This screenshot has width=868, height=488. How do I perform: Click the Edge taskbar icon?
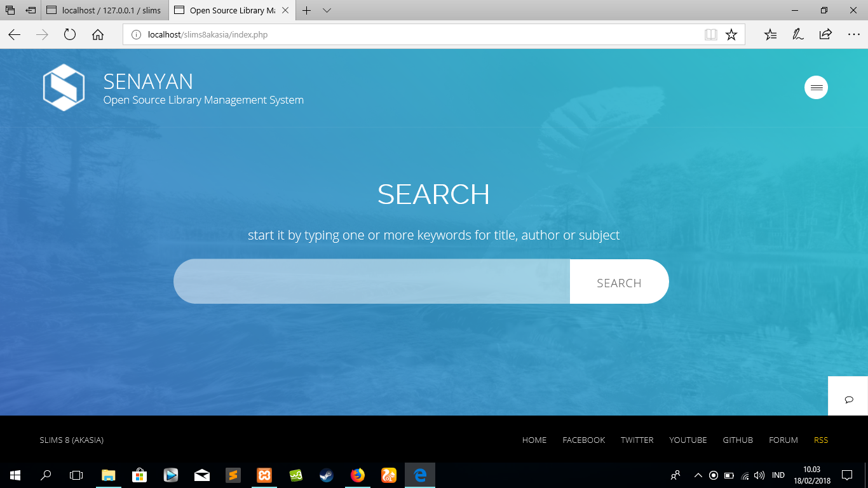click(x=420, y=475)
